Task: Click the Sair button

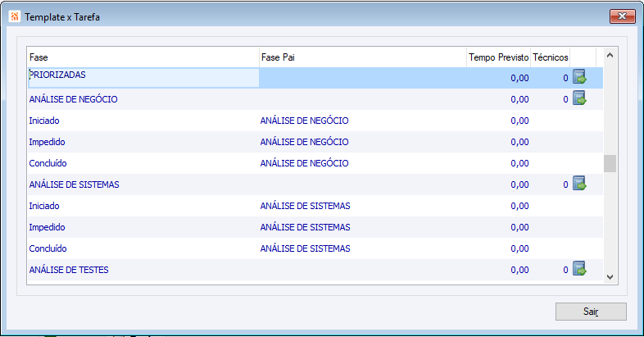Action: (591, 312)
